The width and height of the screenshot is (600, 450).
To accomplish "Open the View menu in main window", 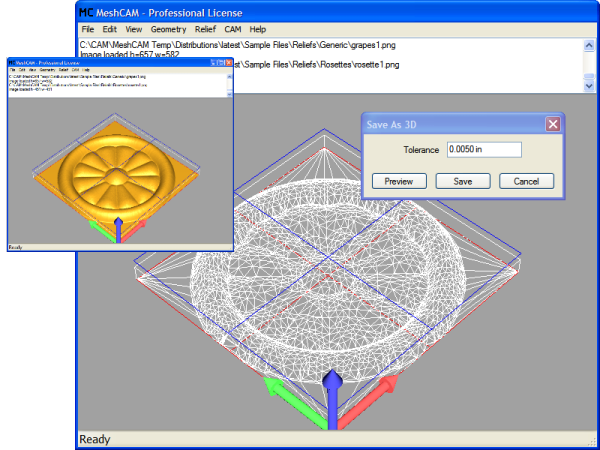I will coord(134,29).
